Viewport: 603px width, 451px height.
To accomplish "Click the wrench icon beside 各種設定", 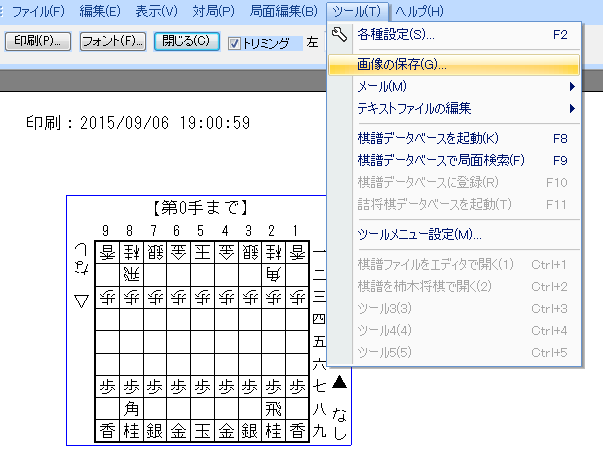I will pyautogui.click(x=339, y=35).
